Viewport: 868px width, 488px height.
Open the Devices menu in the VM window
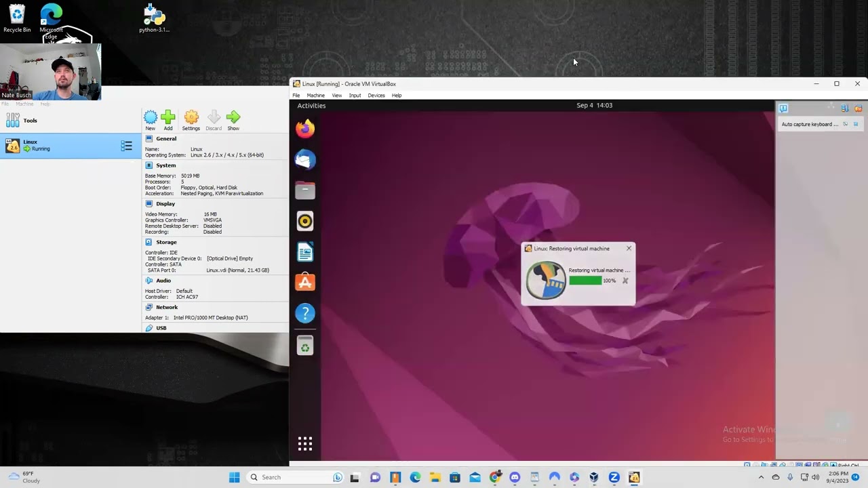click(376, 96)
